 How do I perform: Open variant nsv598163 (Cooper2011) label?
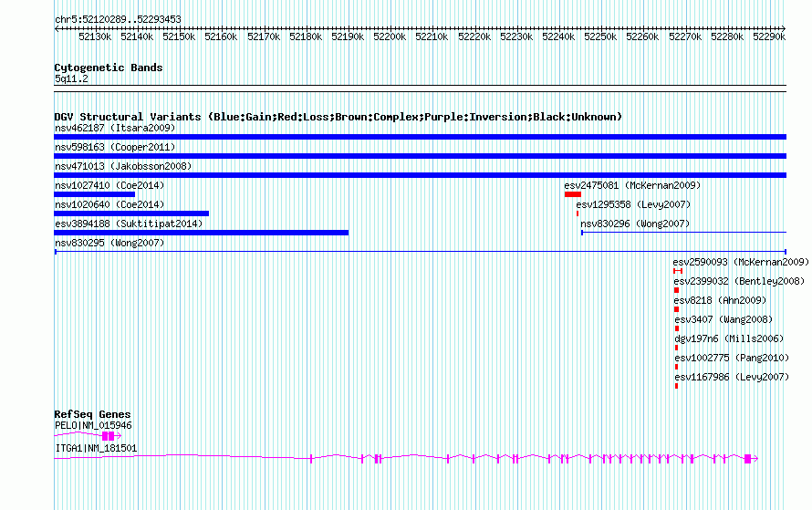click(x=115, y=147)
